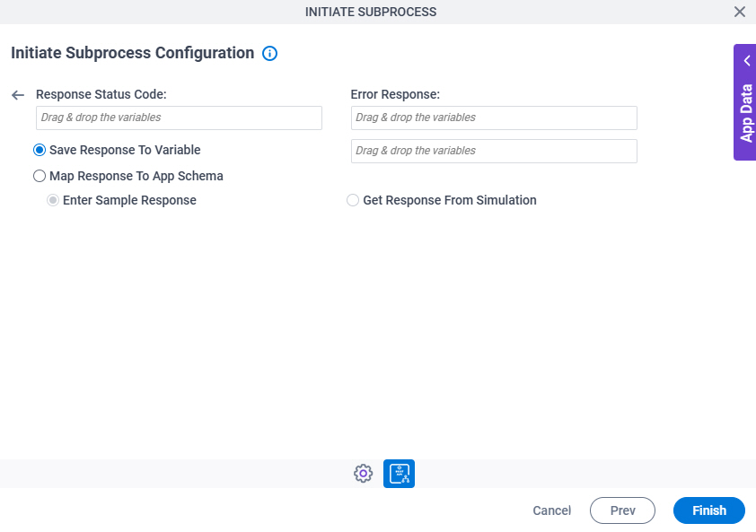This screenshot has height=532, width=756.
Task: Focus the Error Response field
Action: tap(494, 118)
